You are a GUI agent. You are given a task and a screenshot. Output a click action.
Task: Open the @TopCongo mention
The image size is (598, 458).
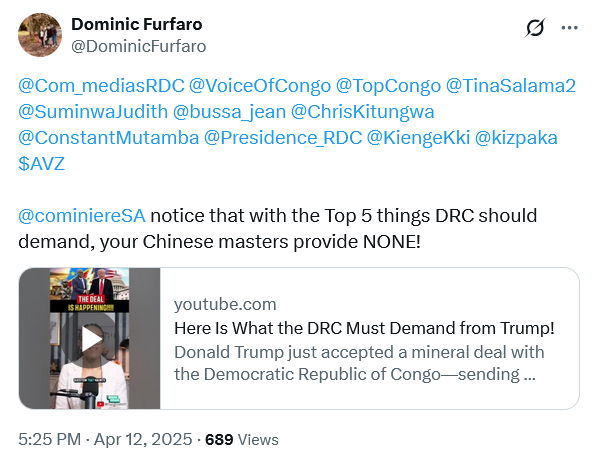point(388,86)
